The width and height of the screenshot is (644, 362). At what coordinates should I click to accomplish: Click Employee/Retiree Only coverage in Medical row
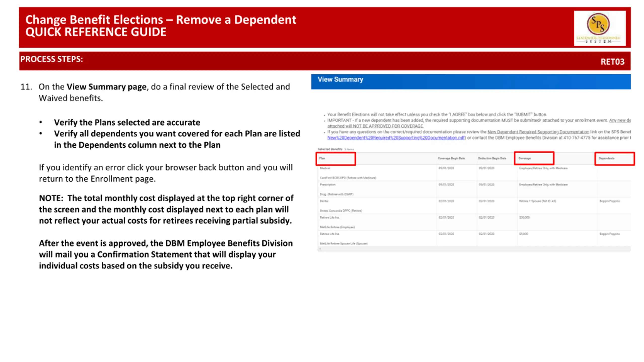coord(543,168)
